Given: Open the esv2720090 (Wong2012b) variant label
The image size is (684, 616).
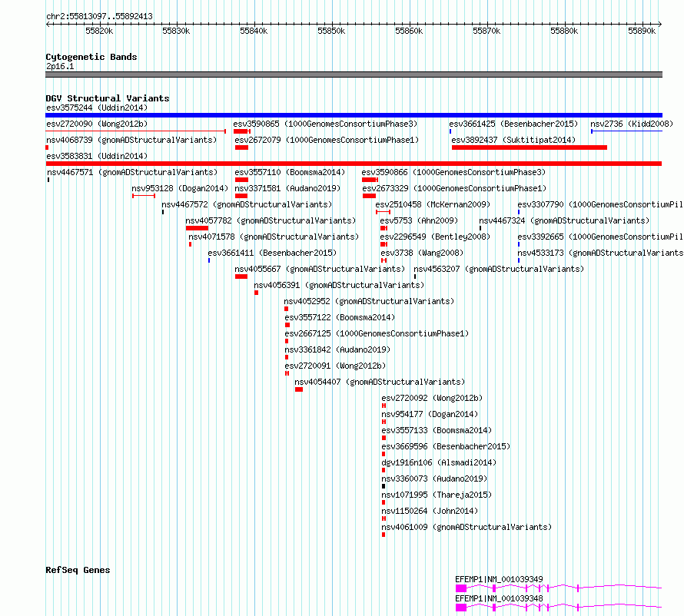Looking at the screenshot, I should tap(97, 124).
